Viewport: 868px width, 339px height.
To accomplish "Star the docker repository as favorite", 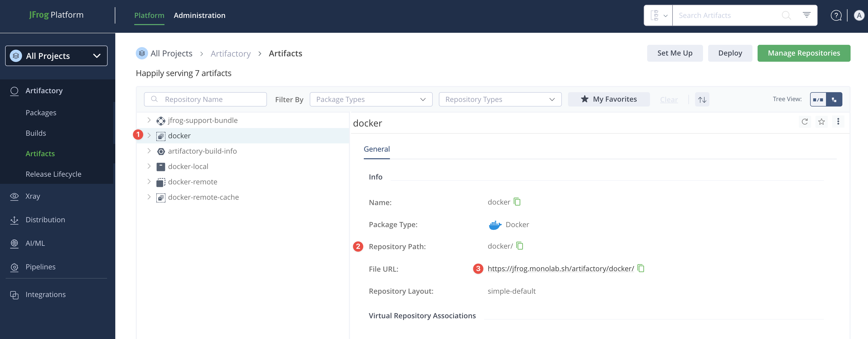I will click(x=821, y=122).
